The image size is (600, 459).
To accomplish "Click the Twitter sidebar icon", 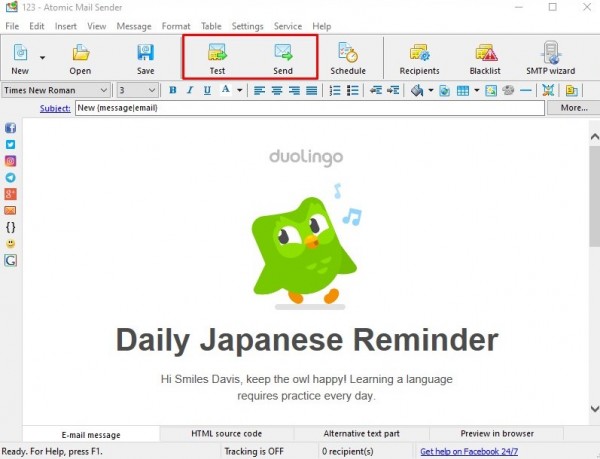I will (10, 144).
